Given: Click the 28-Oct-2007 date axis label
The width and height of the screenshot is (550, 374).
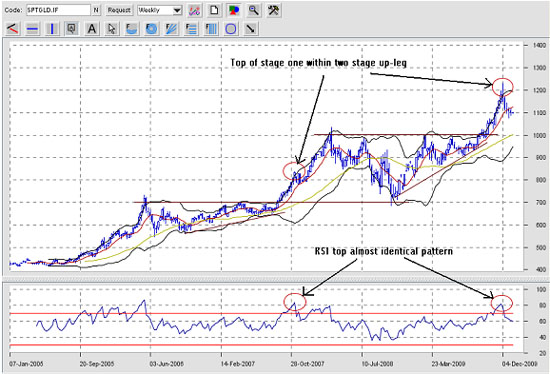Looking at the screenshot, I should tap(308, 364).
